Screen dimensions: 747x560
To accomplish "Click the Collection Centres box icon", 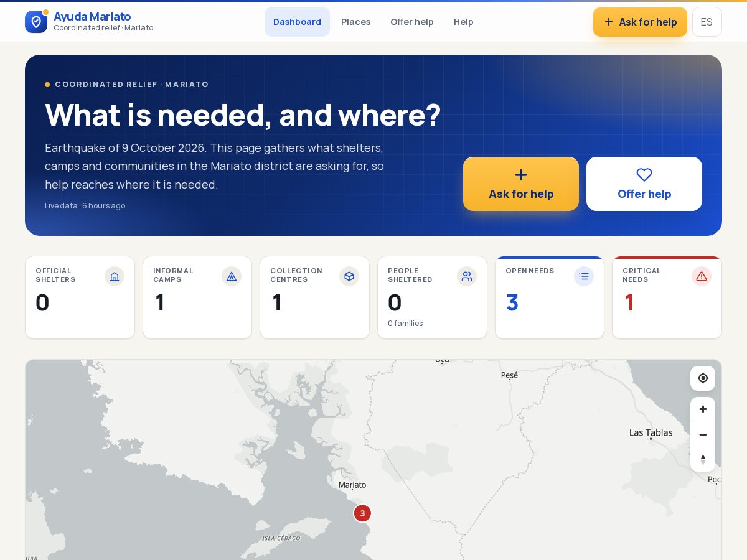I will (349, 276).
